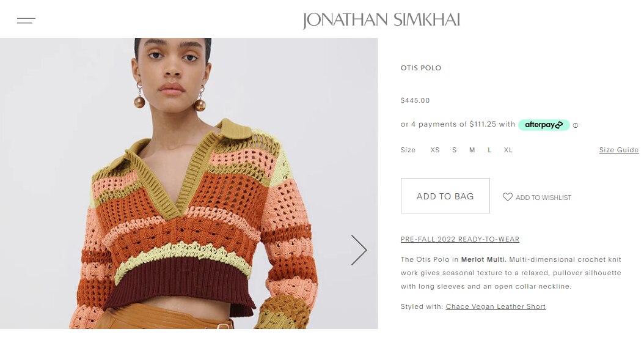Choose size S

coord(454,150)
